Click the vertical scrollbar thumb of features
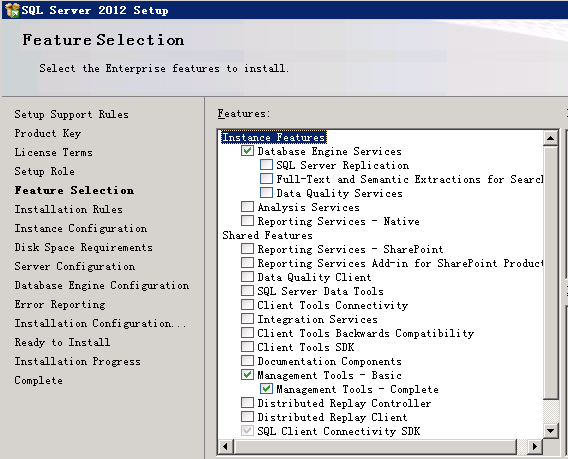The image size is (568, 459). coord(551,272)
